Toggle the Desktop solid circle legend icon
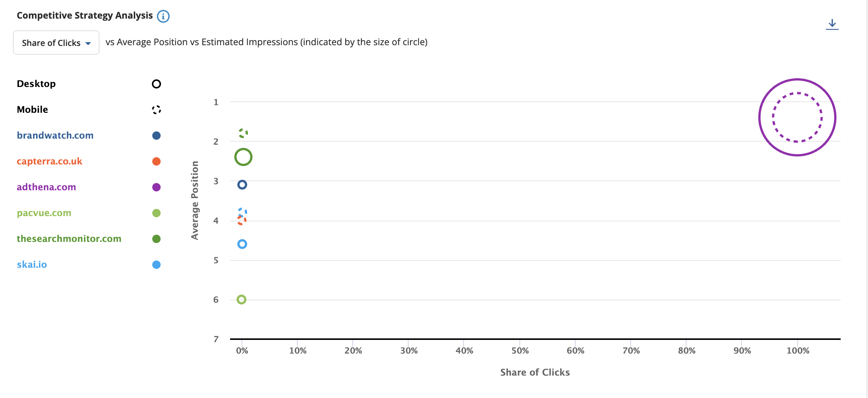868x398 pixels. 156,84
